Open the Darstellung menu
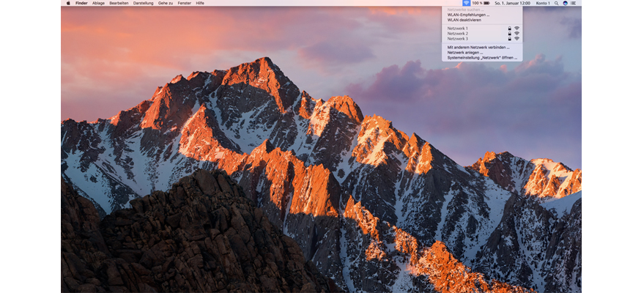644x293 pixels. (144, 3)
